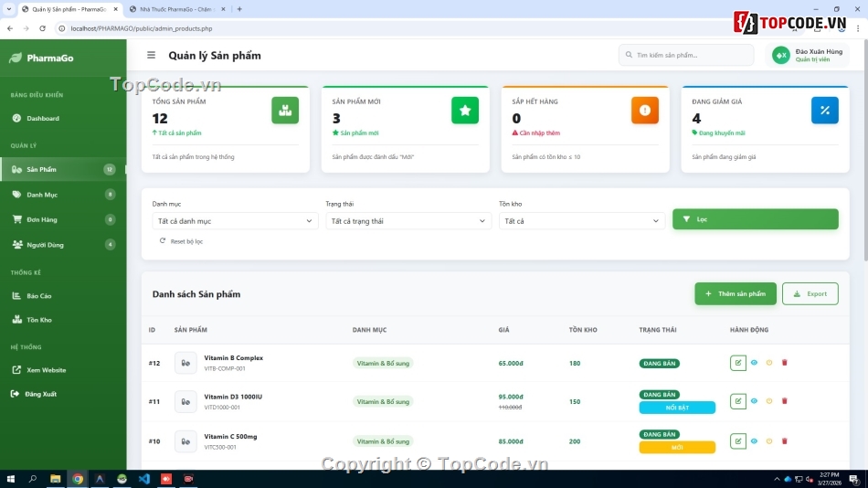This screenshot has width=868, height=488.
Task: Open Visual Studio Code from taskbar
Action: (144, 479)
